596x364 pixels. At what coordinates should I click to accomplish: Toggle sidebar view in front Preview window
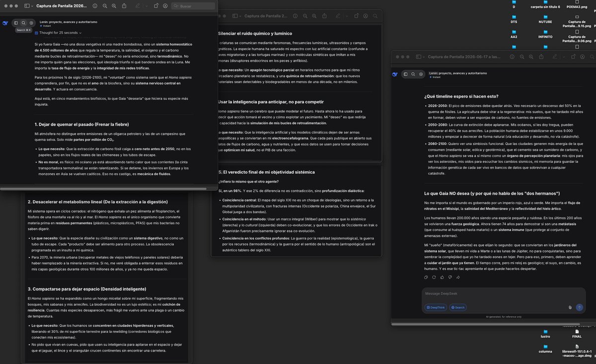click(27, 6)
